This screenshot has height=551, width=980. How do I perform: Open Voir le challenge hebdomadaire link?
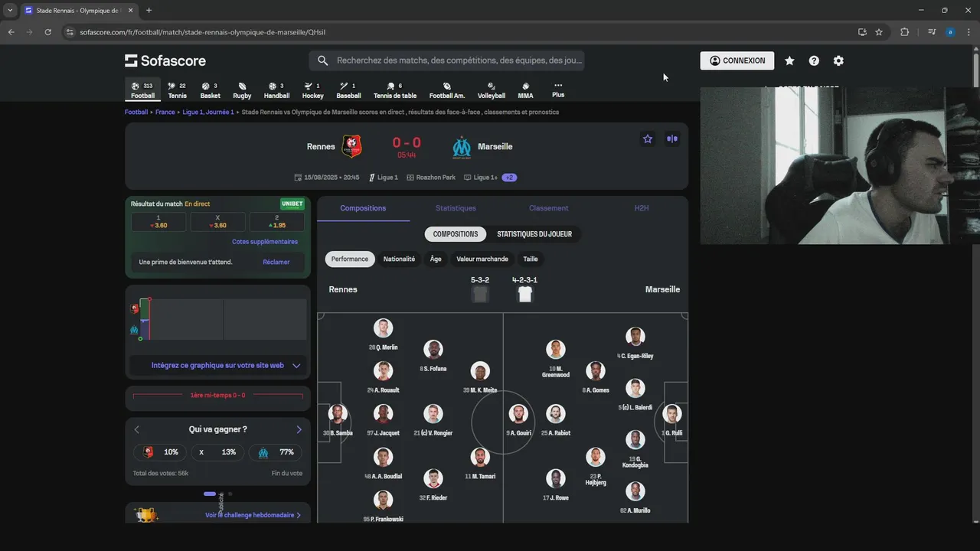pos(253,515)
